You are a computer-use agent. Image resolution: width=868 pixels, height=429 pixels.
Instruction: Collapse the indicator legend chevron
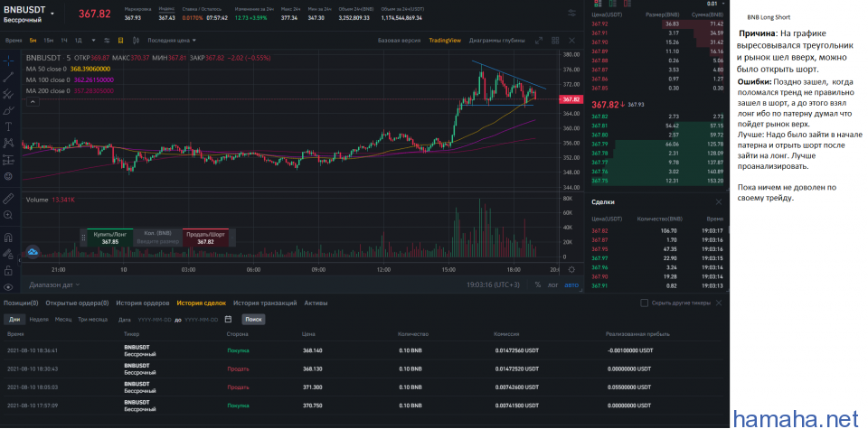(33, 102)
